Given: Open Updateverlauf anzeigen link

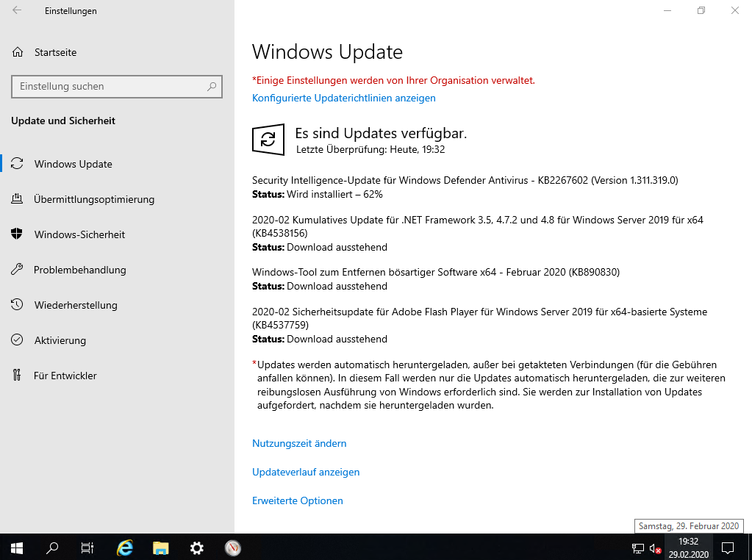Looking at the screenshot, I should [x=306, y=472].
